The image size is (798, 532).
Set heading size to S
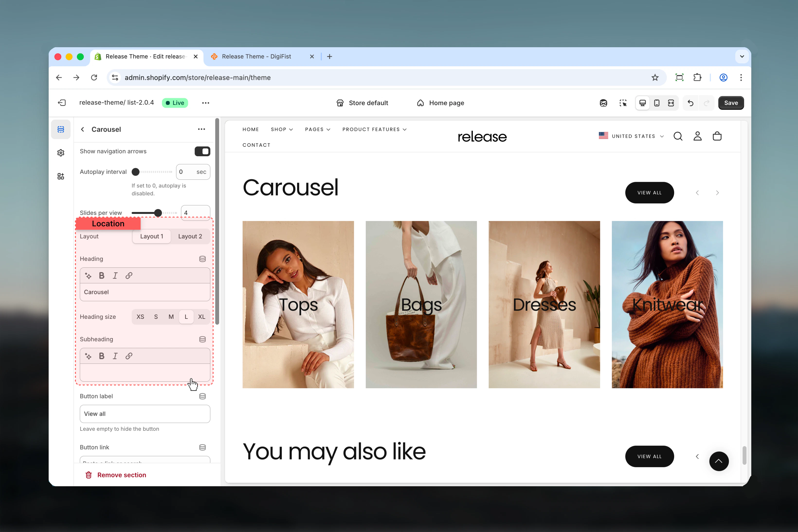(x=156, y=317)
